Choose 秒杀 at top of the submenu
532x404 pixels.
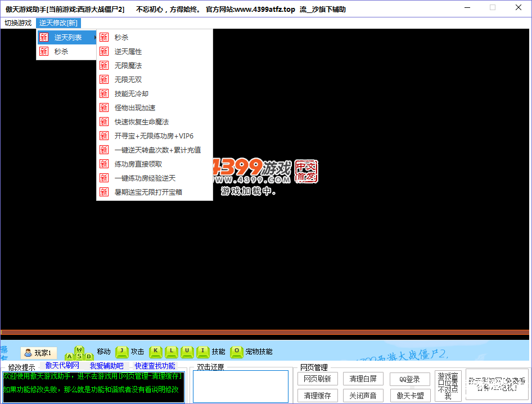[155, 37]
